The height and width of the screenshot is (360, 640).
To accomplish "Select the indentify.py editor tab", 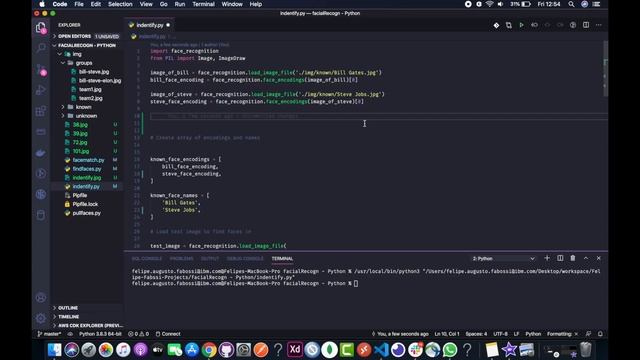I will (149, 25).
